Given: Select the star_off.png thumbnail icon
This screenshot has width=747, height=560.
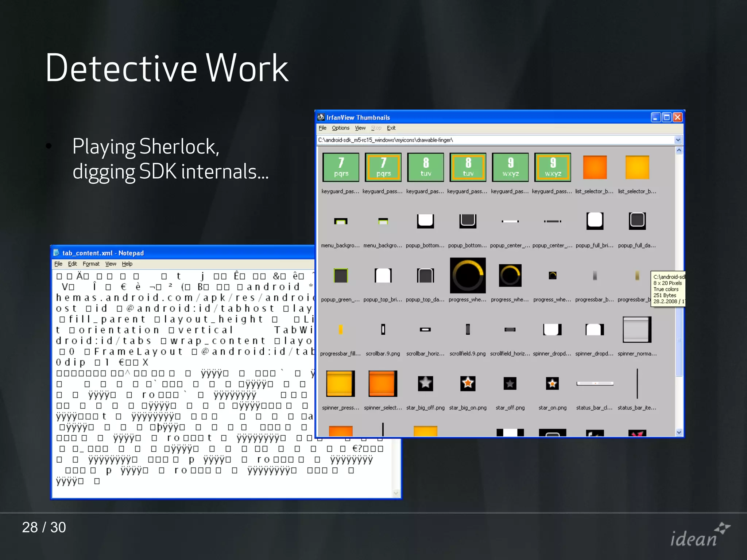Looking at the screenshot, I should click(x=510, y=383).
